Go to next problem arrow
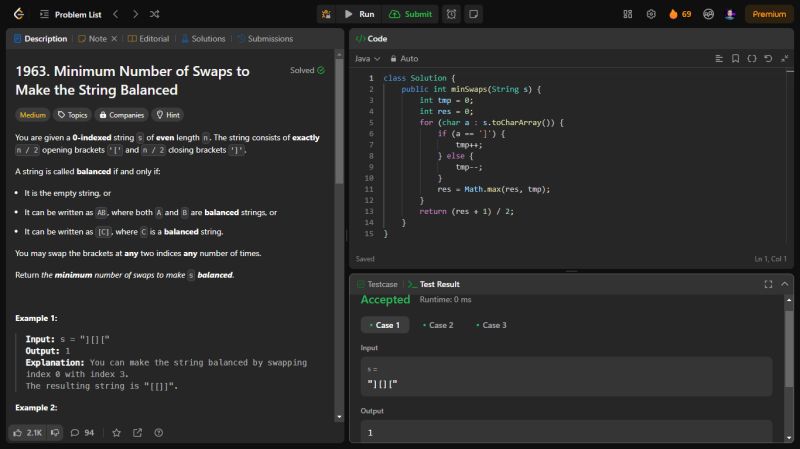Image resolution: width=800 pixels, height=449 pixels. (135, 14)
